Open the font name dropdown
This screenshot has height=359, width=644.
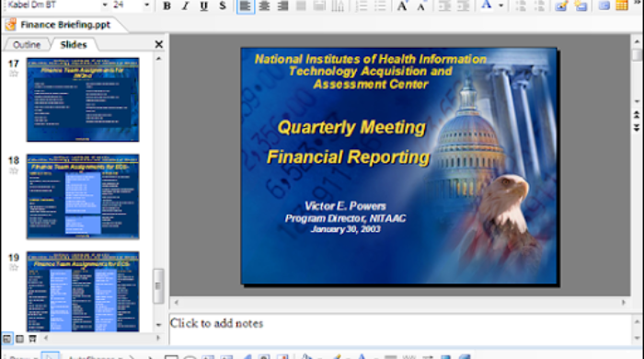point(105,5)
